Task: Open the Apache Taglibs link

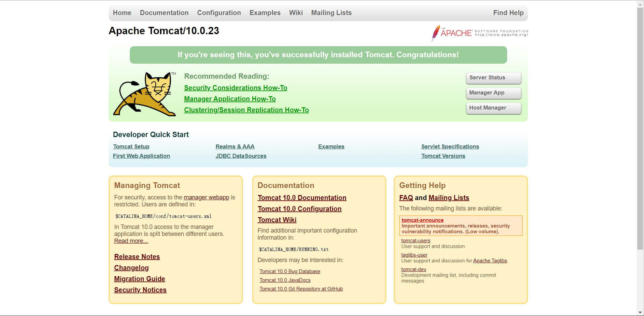Action: [490, 261]
